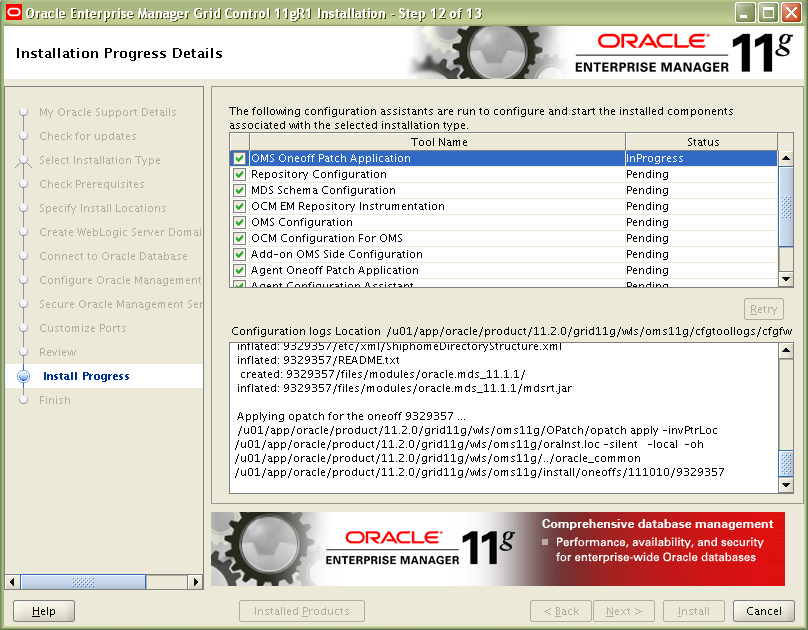Maximize the installer window
The width and height of the screenshot is (808, 630).
point(768,12)
